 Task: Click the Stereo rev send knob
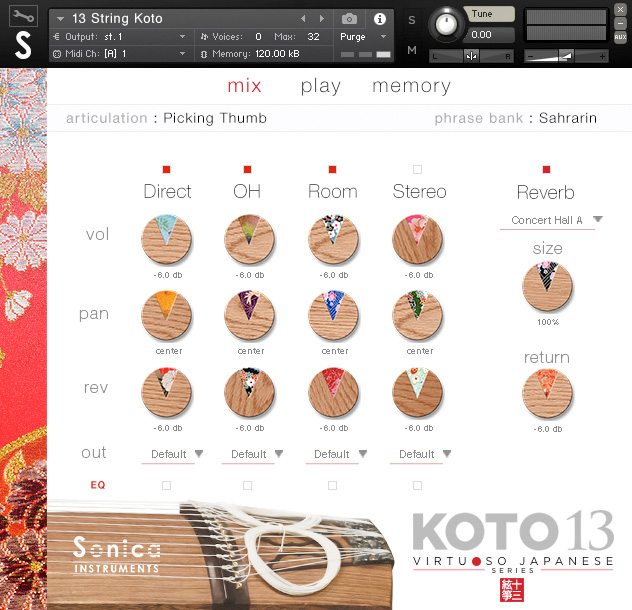tap(418, 392)
